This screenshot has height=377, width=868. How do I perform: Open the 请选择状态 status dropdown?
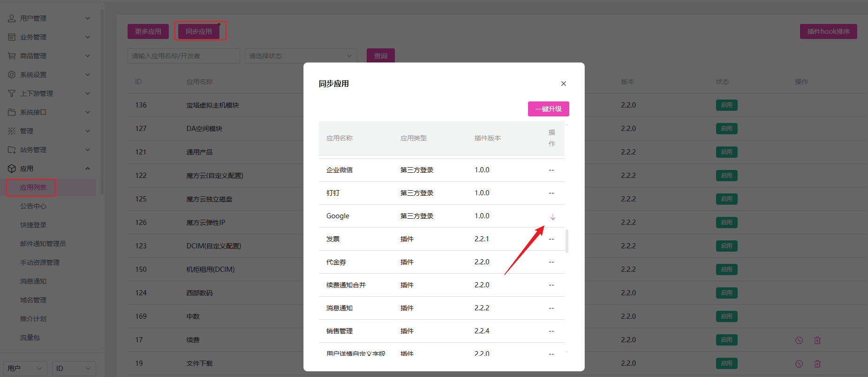pyautogui.click(x=301, y=56)
